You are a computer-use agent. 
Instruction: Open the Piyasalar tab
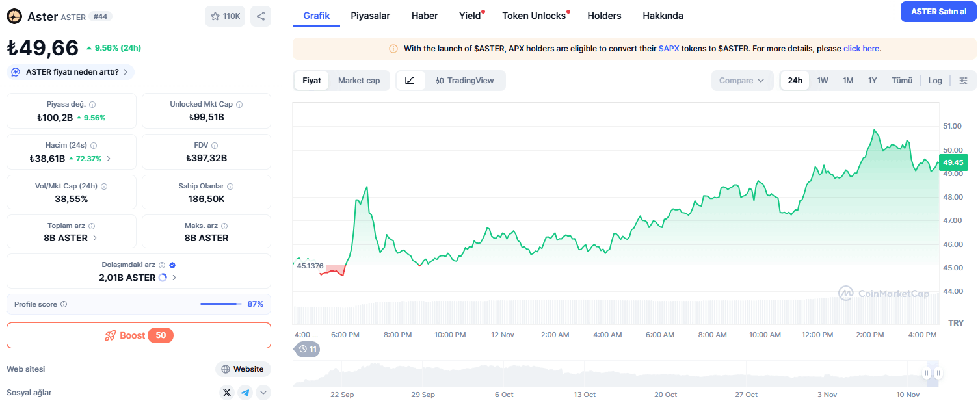(370, 16)
